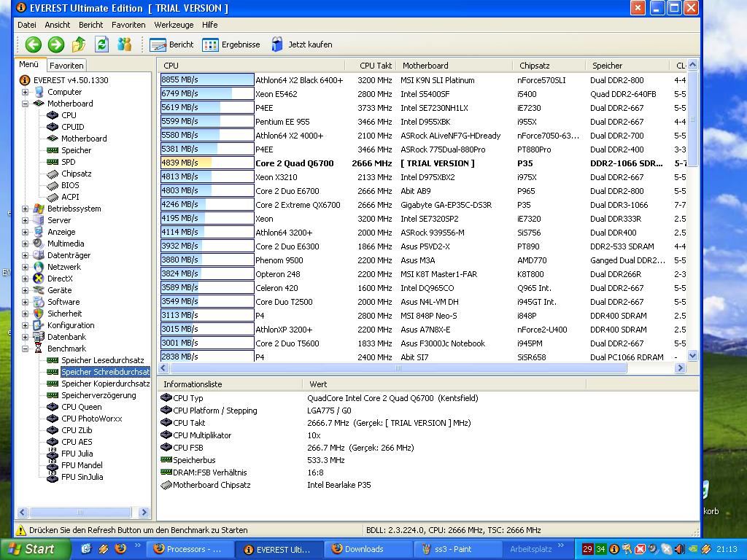Select the Speicherverzögerung benchmark icon

53,395
